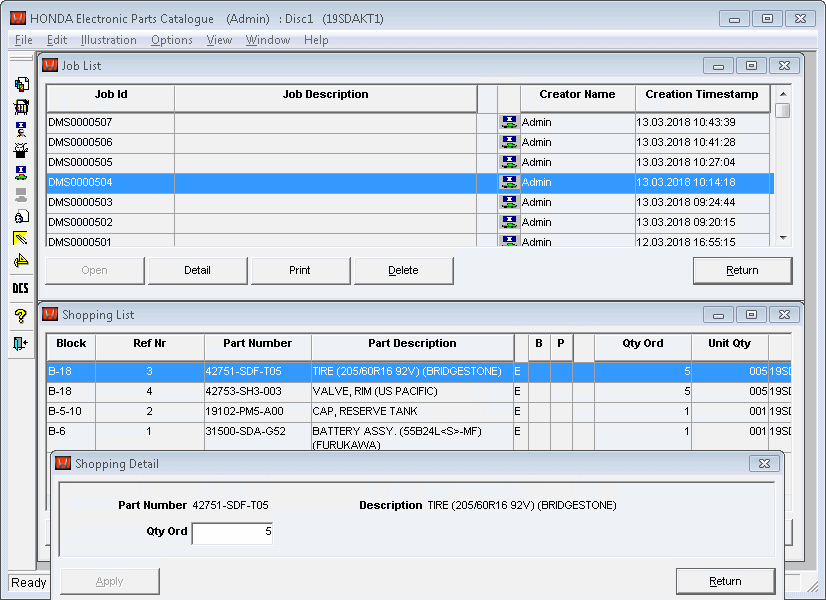Select CAP, RESERVE TANK row

419,411
